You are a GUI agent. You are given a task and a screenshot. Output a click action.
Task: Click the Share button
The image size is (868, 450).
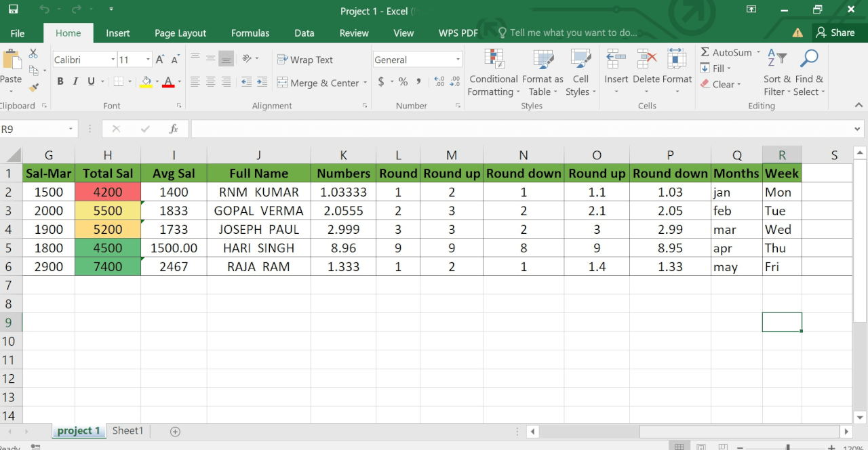[835, 33]
